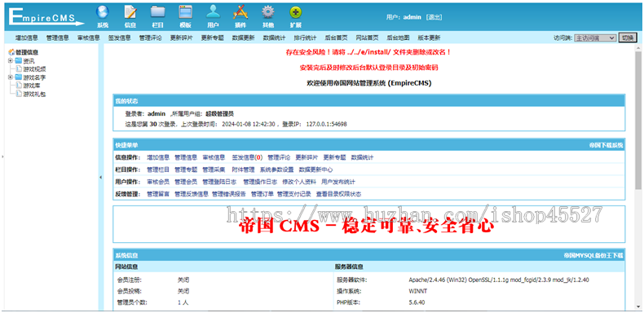Click the page icon beside 游戏视频

pos(19,69)
